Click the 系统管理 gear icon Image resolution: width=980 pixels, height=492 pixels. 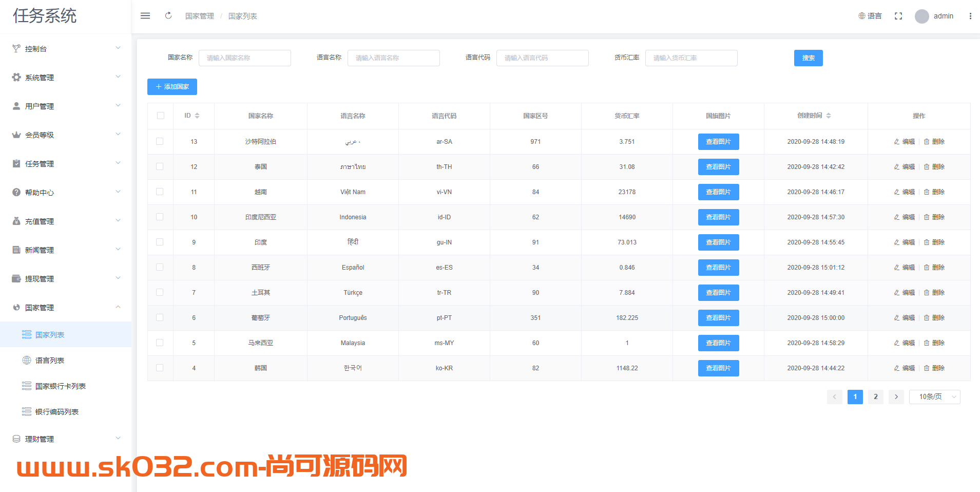[16, 77]
